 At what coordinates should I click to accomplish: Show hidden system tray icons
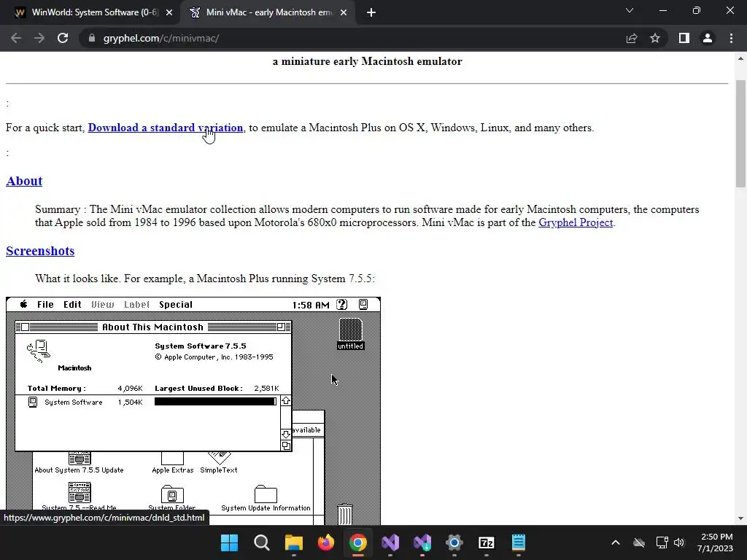[x=616, y=542]
